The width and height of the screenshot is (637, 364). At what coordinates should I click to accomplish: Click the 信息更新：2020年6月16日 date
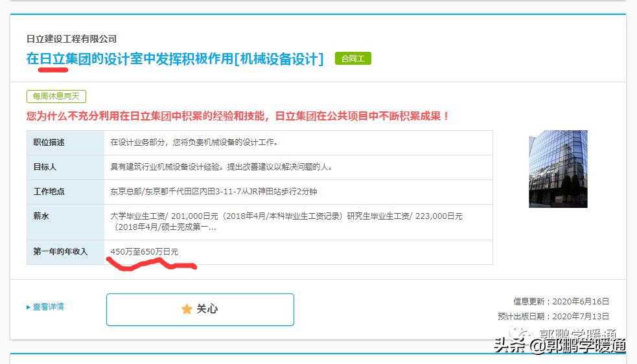tap(561, 301)
